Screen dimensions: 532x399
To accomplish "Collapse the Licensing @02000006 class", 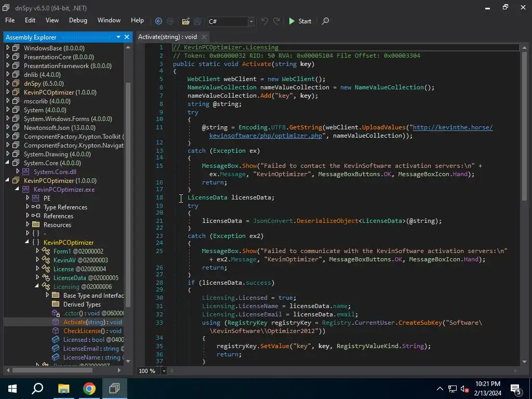I will (37, 286).
